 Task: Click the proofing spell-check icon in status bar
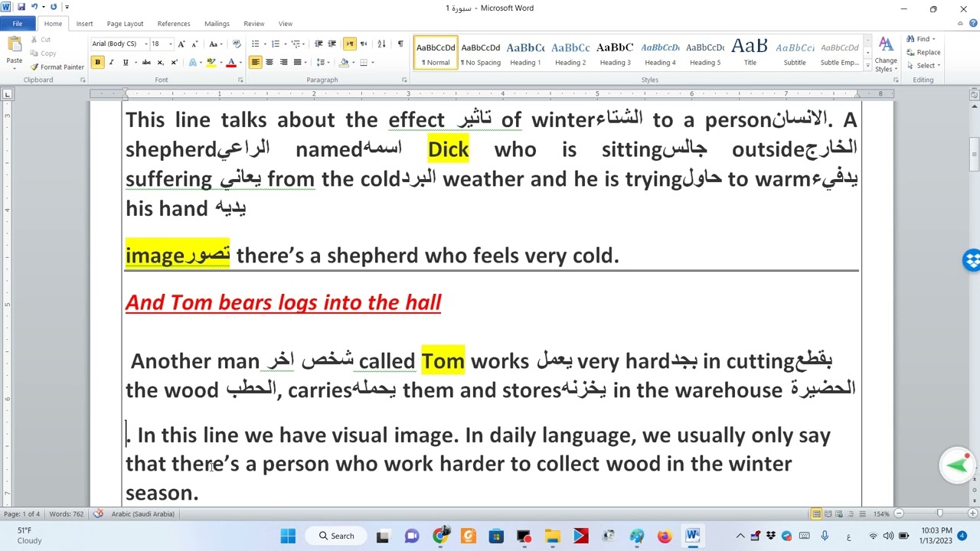coord(98,514)
